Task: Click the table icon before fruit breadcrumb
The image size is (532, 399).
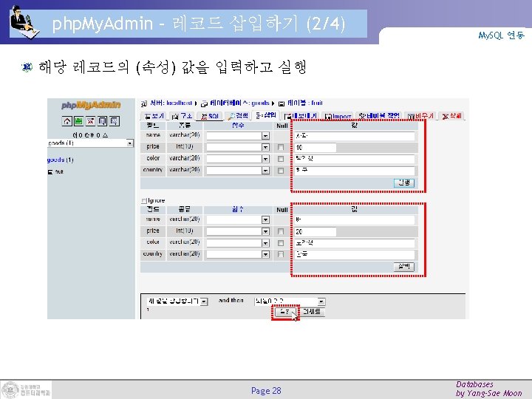Action: [x=282, y=103]
